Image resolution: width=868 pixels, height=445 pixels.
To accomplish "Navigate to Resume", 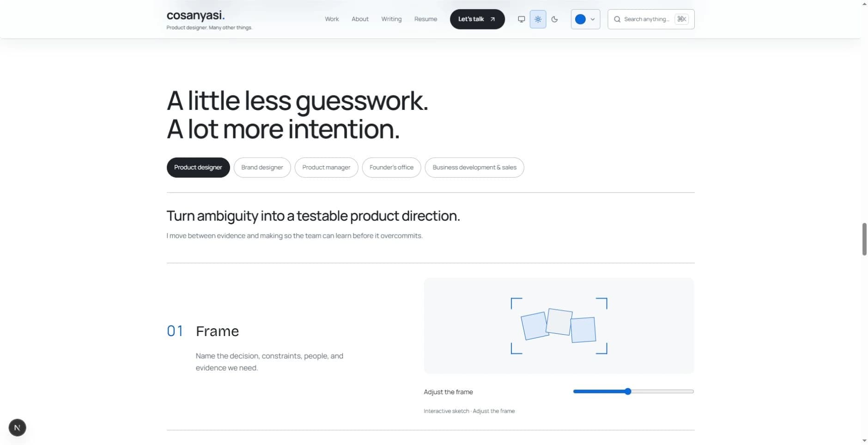I will pyautogui.click(x=425, y=19).
